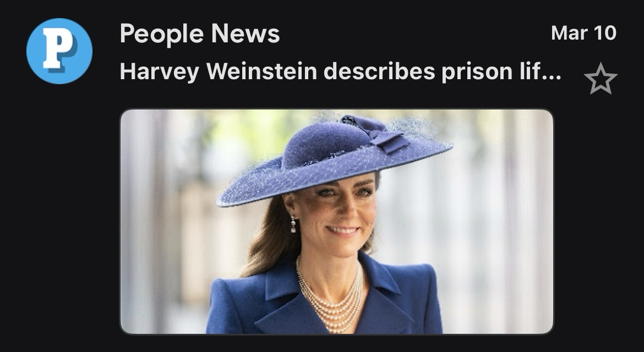Screen dimensions: 644x352
Task: Star the People News email
Action: point(601,79)
